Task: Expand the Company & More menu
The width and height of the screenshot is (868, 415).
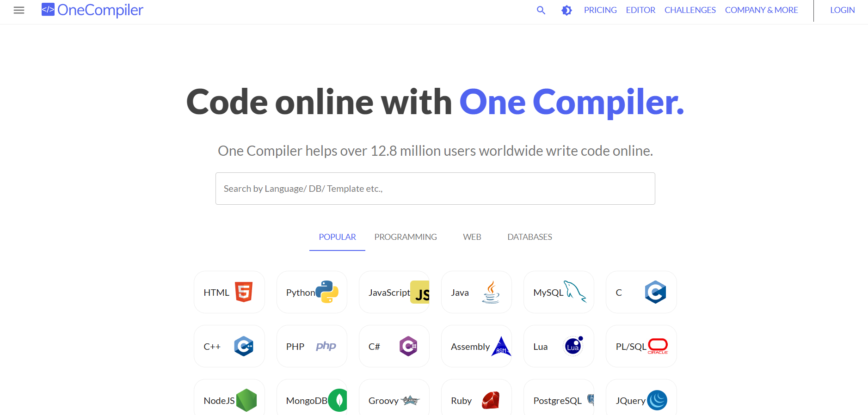Action: pos(761,10)
